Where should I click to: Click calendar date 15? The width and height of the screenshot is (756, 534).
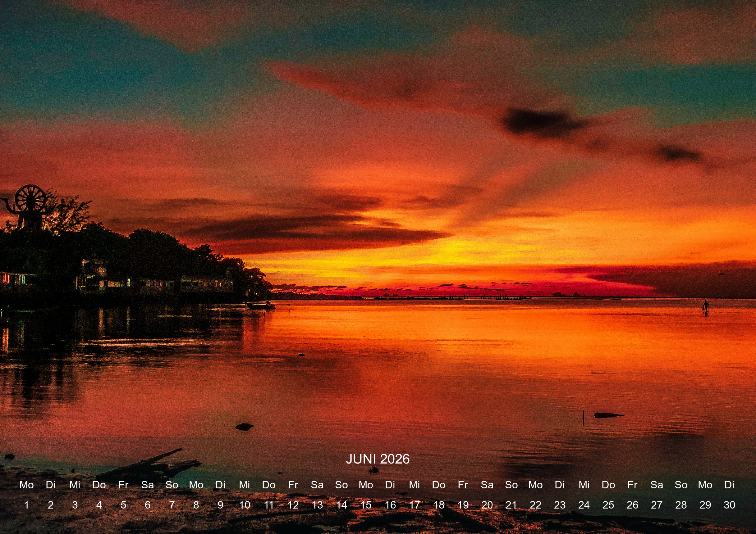tap(366, 505)
